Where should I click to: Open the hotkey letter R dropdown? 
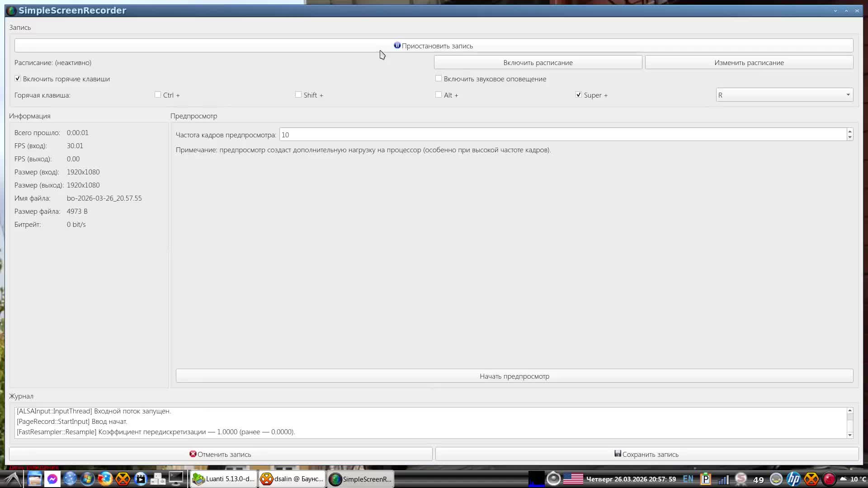coord(784,95)
